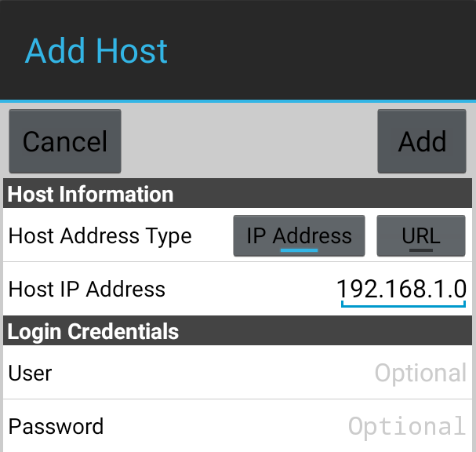This screenshot has height=452, width=476.
Task: Select the Host Information section header
Action: coord(238,194)
